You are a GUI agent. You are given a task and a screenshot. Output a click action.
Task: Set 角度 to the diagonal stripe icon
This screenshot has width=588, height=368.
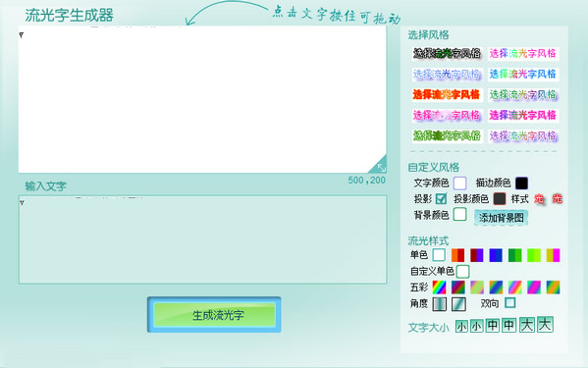(x=458, y=304)
